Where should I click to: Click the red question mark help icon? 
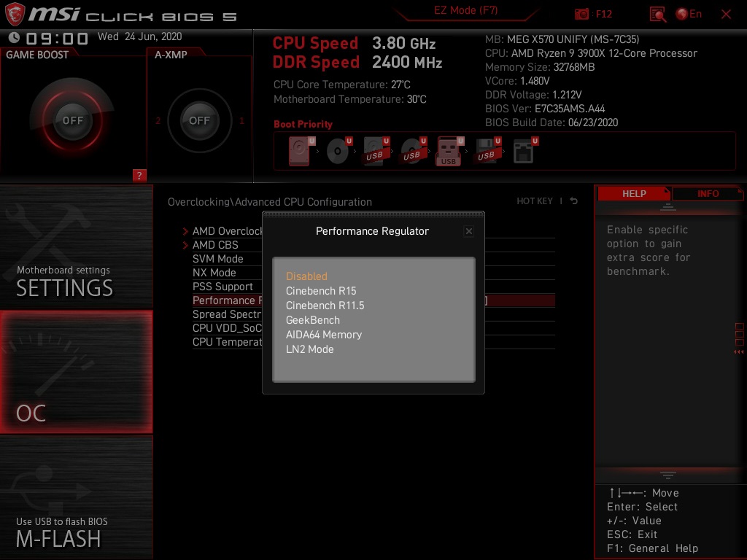tap(139, 175)
